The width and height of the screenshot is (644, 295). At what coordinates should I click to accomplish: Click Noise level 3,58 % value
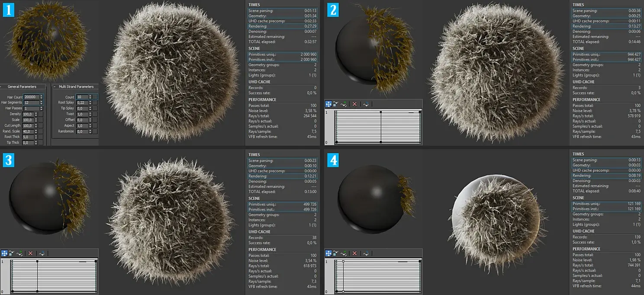point(311,111)
